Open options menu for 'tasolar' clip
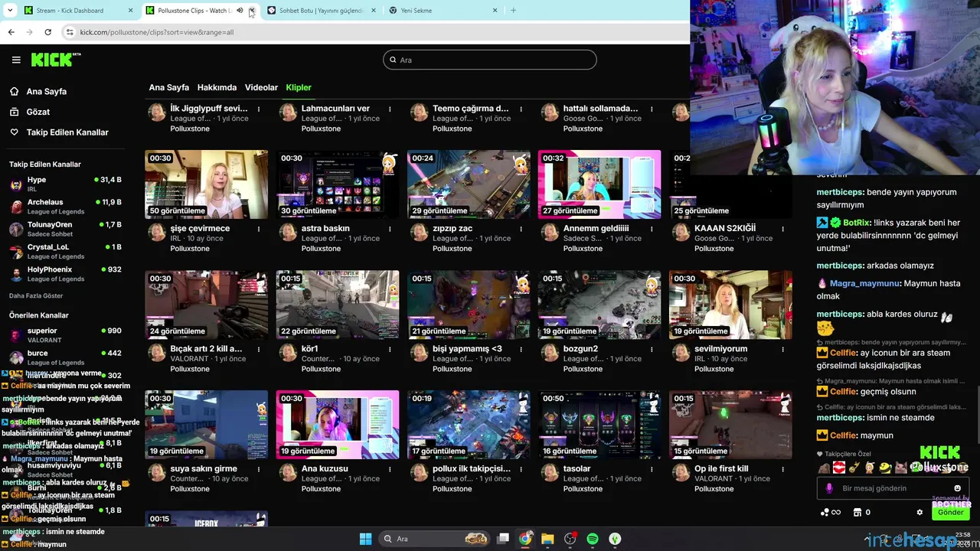The height and width of the screenshot is (551, 980). coord(652,469)
